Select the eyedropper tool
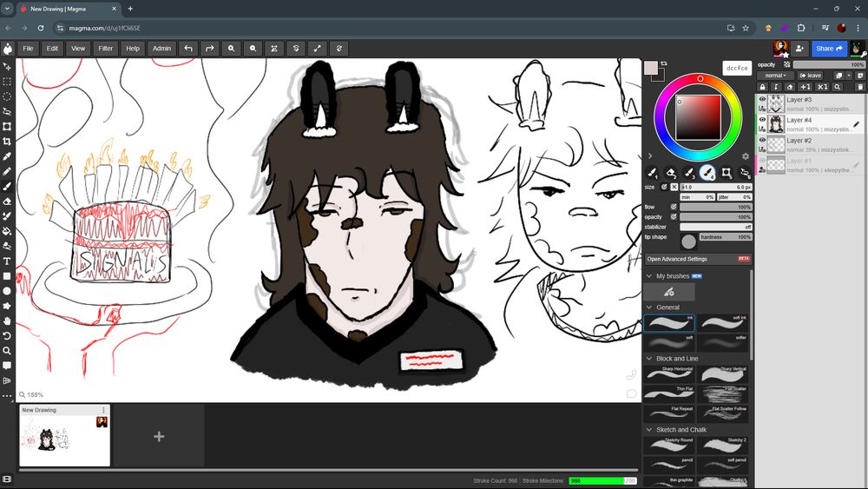This screenshot has height=489, width=868. (7, 156)
